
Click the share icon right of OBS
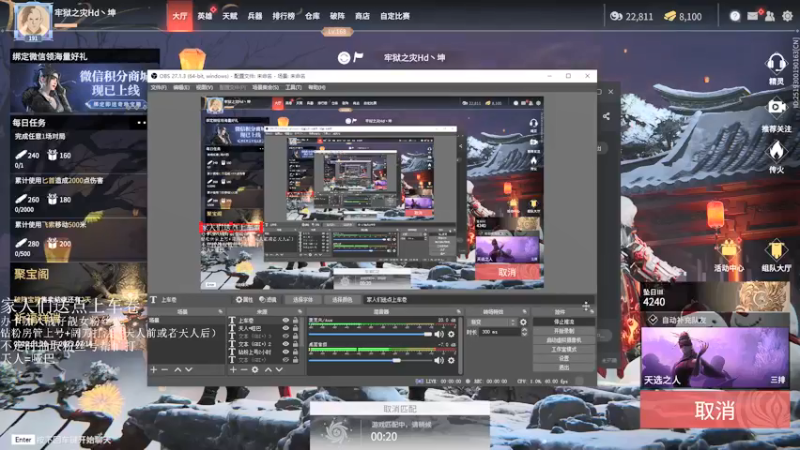point(606,116)
